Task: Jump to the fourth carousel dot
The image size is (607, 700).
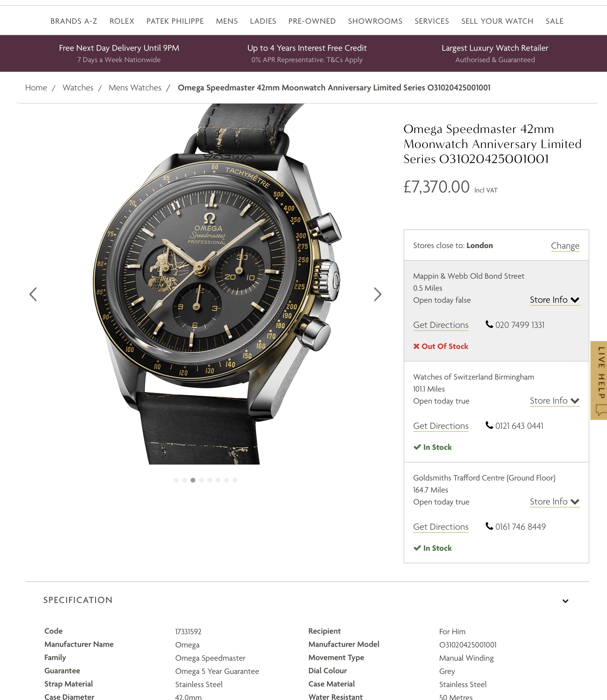Action: pyautogui.click(x=202, y=480)
